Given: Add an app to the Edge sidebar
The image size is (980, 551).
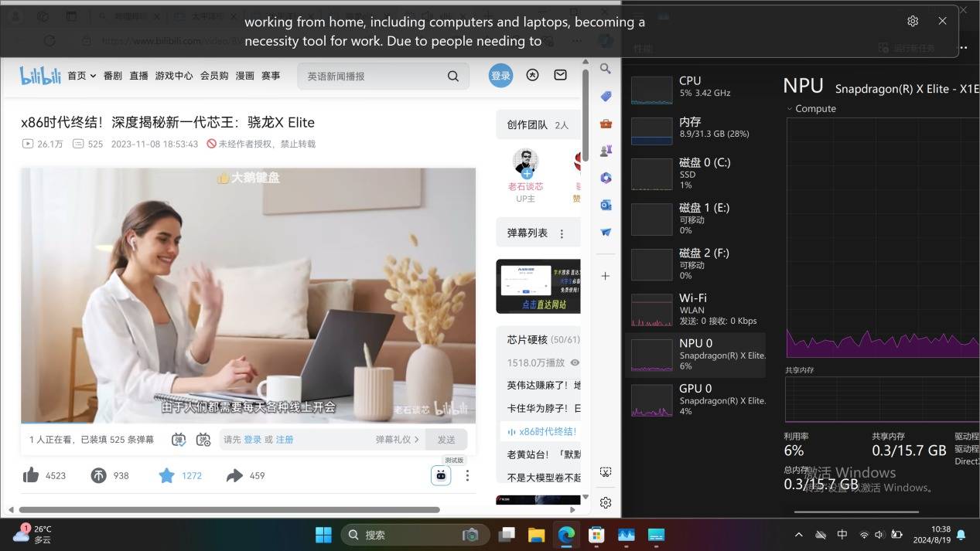Looking at the screenshot, I should [x=606, y=276].
